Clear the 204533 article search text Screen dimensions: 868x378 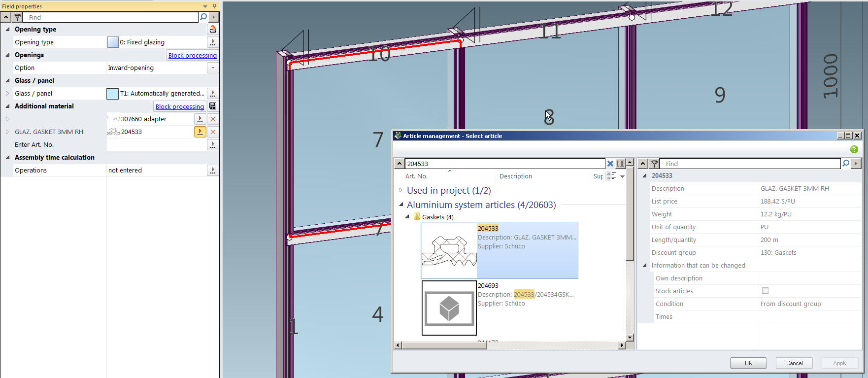[x=610, y=164]
